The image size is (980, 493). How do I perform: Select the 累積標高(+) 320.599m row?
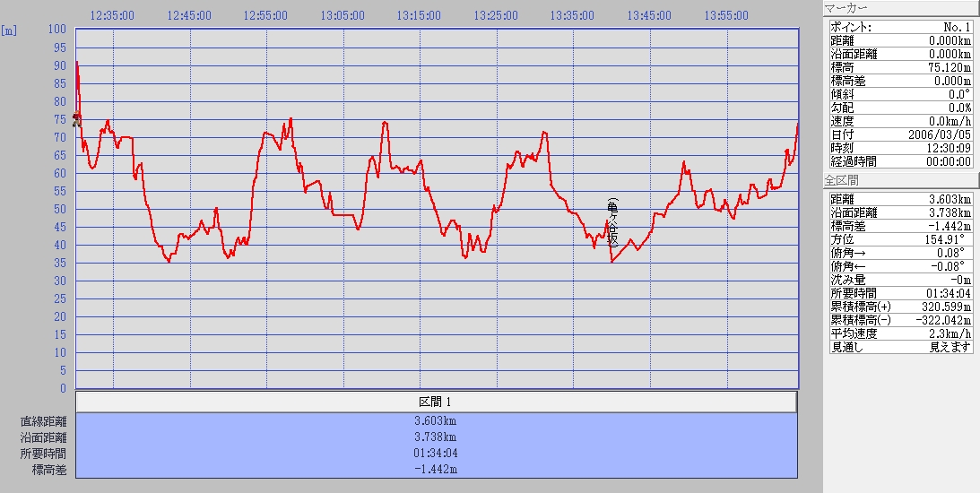click(899, 307)
